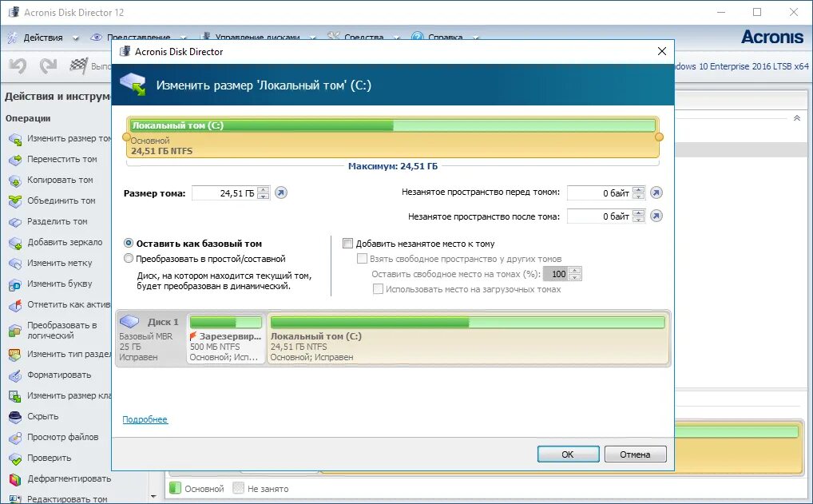Check 'Взять свободное пространство у других томов'
Viewport: 813px width, 504px height.
363,258
